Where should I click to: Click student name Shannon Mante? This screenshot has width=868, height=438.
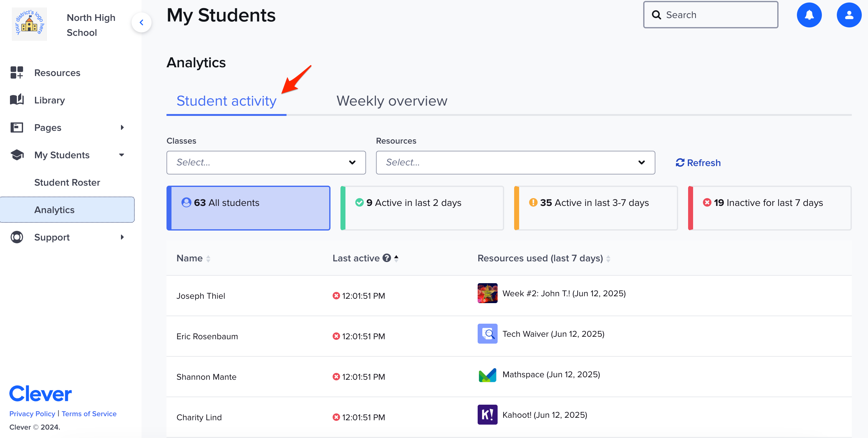(206, 377)
